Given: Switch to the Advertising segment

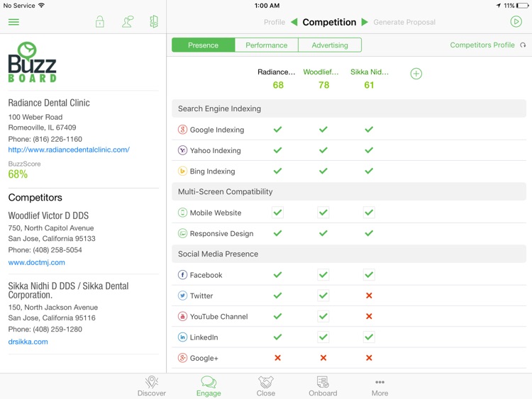Looking at the screenshot, I should [330, 45].
